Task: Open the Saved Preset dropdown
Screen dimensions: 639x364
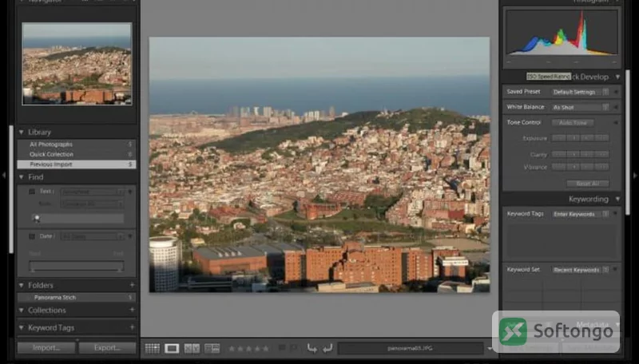Action: 581,92
